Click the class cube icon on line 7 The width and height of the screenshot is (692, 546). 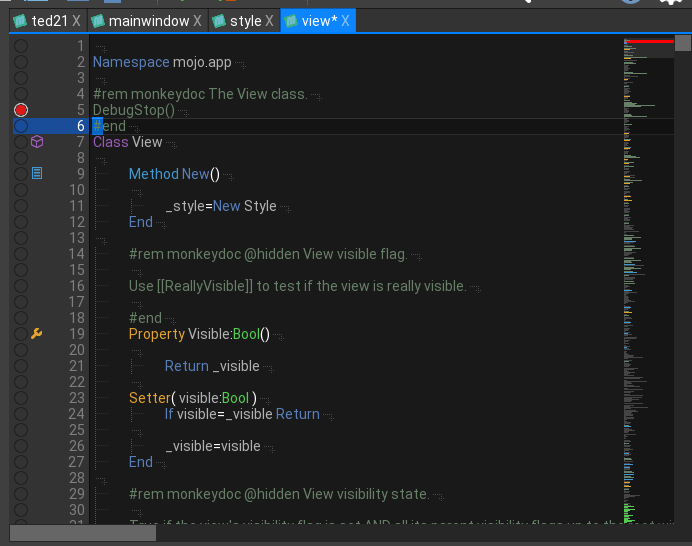point(37,142)
